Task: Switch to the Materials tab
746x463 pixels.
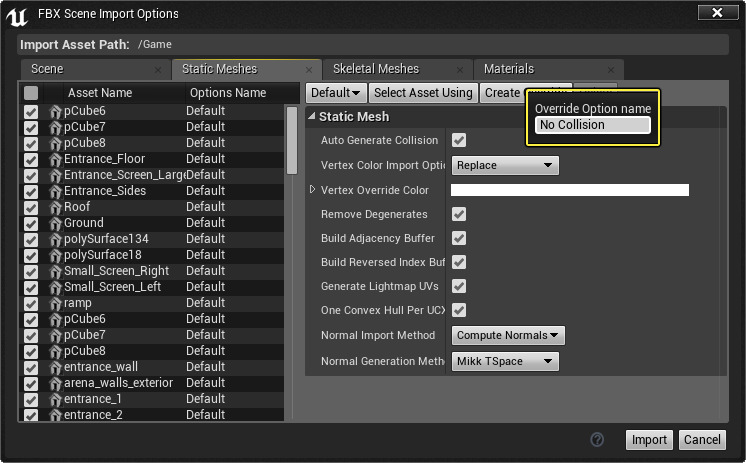Action: (509, 69)
